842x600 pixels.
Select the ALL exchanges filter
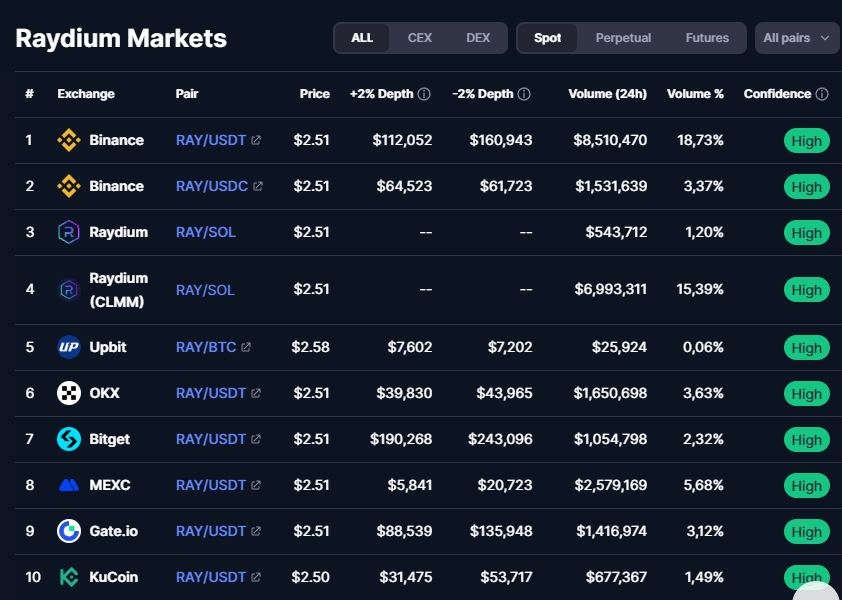tap(362, 38)
